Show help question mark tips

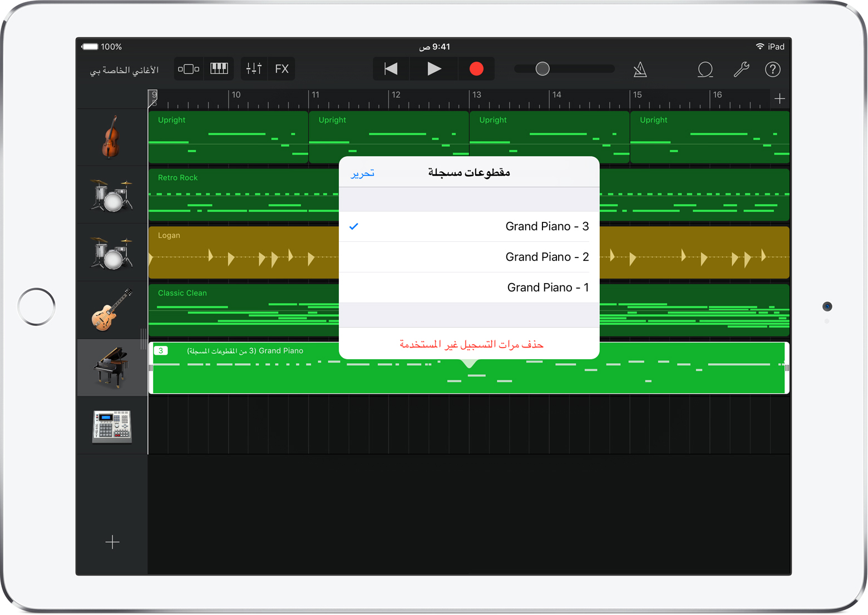(772, 70)
